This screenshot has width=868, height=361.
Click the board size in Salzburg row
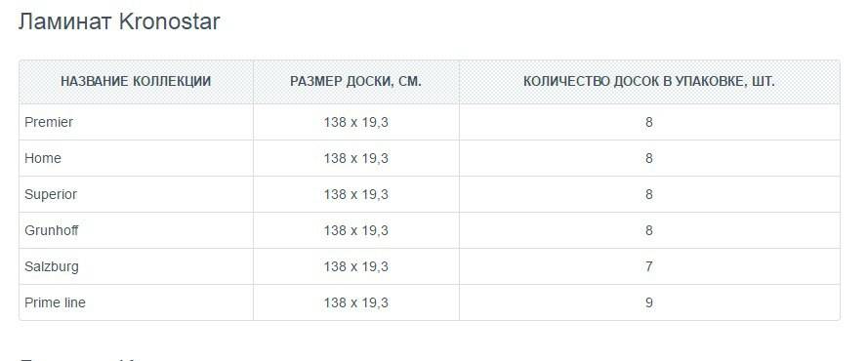tap(356, 267)
